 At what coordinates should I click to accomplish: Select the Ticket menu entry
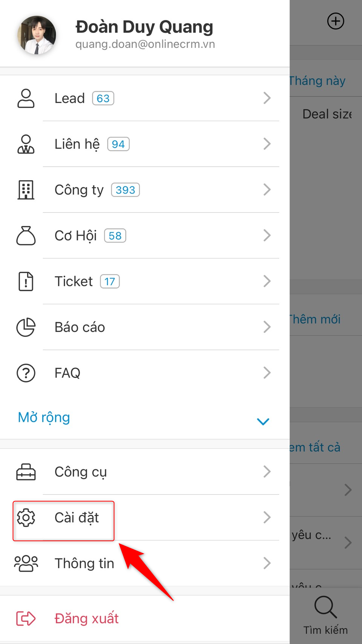(74, 281)
